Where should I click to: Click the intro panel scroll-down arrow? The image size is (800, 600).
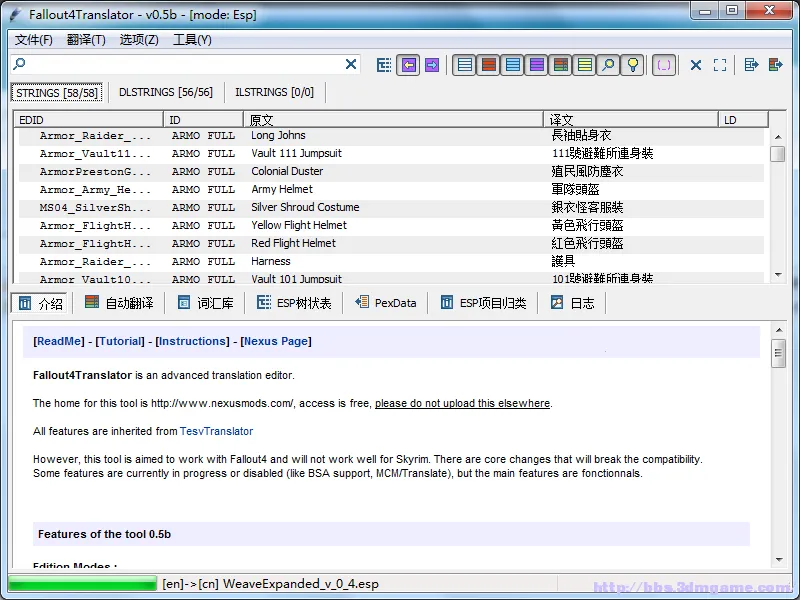coord(779,560)
